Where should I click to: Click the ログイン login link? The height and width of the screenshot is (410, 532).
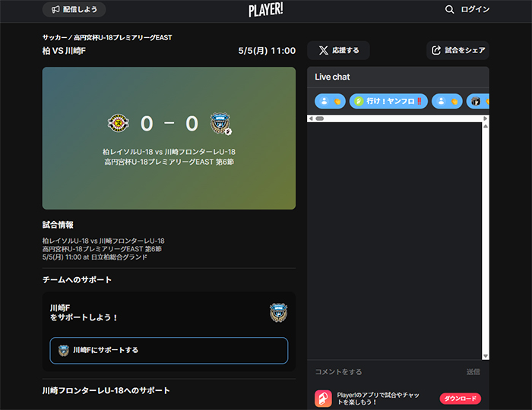click(475, 9)
